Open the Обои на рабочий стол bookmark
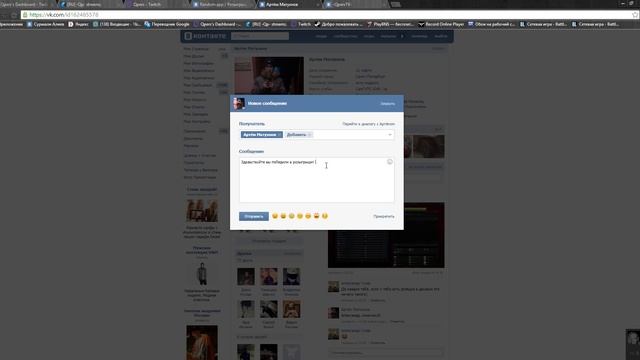Screen dimensions: 640x360 (x=491, y=24)
